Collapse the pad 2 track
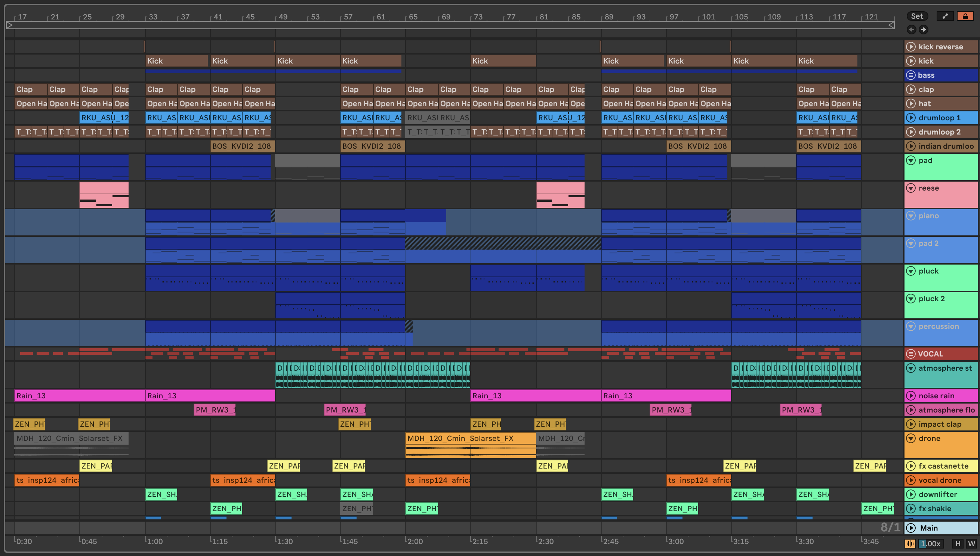Image resolution: width=980 pixels, height=556 pixels. pyautogui.click(x=911, y=243)
